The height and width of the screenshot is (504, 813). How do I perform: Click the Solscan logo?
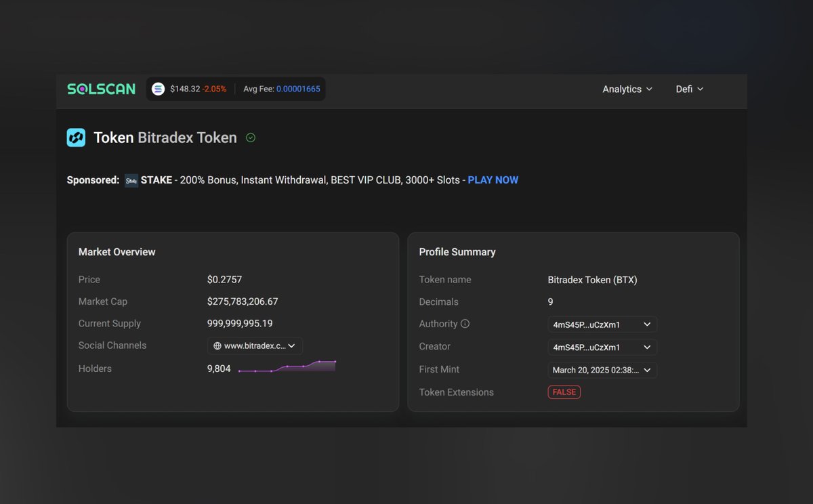coord(101,89)
